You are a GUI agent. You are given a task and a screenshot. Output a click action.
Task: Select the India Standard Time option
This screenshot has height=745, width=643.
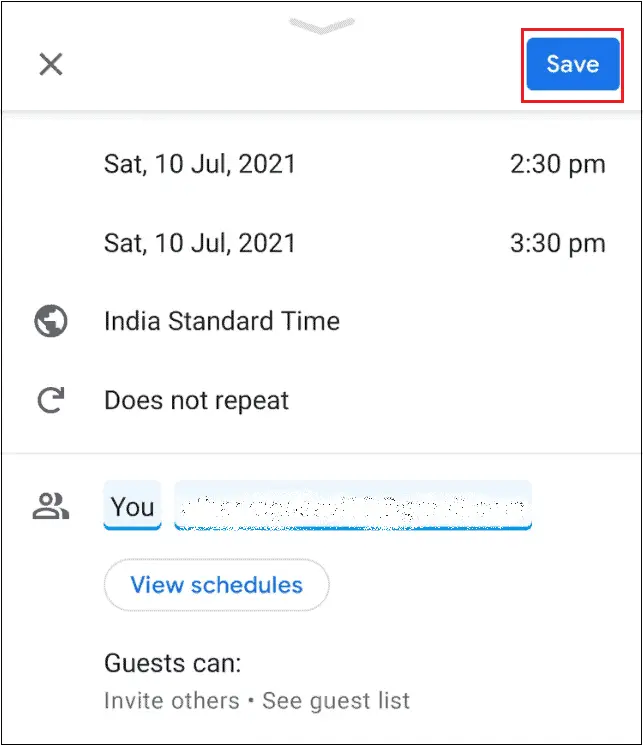click(x=222, y=322)
